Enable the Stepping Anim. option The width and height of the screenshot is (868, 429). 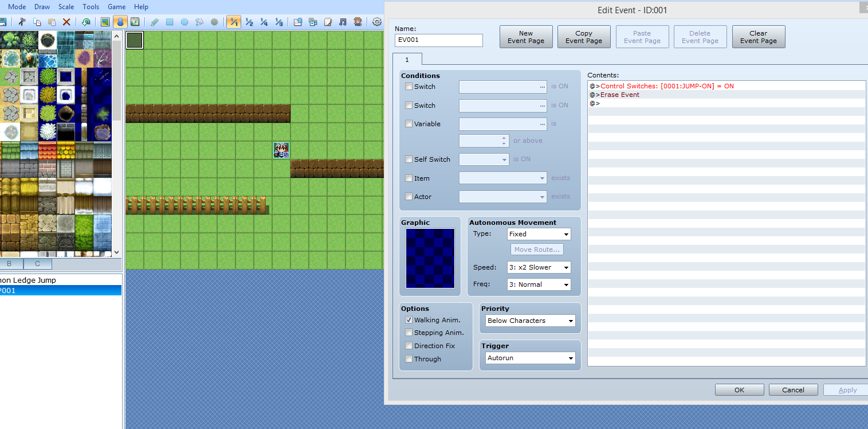pyautogui.click(x=409, y=333)
